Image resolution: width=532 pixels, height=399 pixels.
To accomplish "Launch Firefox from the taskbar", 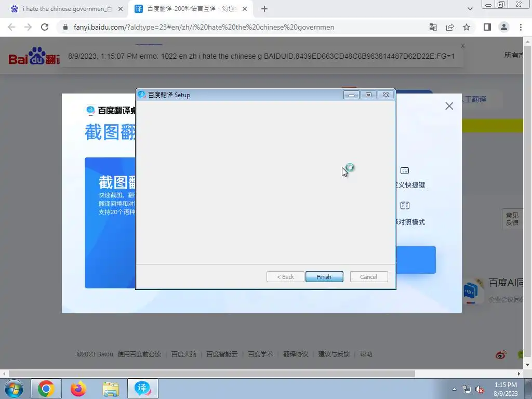I will pyautogui.click(x=78, y=389).
